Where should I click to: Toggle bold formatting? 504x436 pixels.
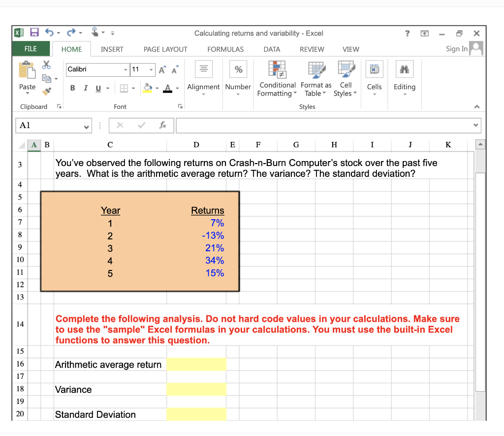point(72,88)
